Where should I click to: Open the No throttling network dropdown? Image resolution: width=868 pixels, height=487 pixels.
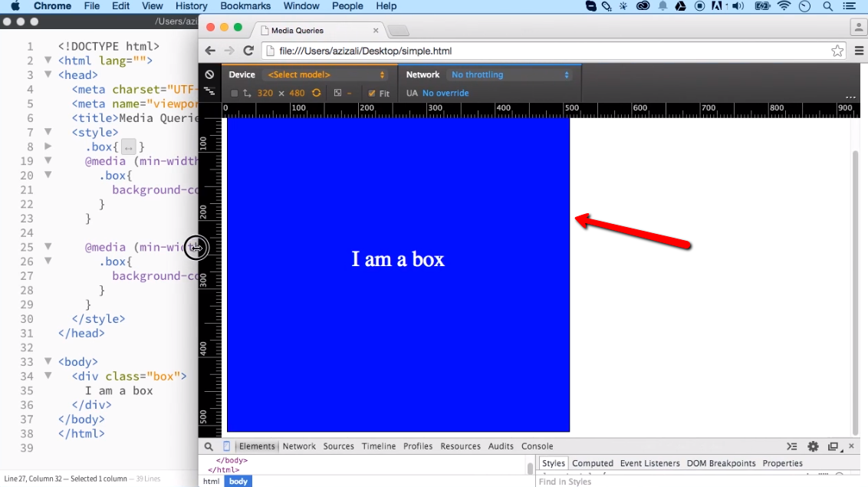click(509, 74)
